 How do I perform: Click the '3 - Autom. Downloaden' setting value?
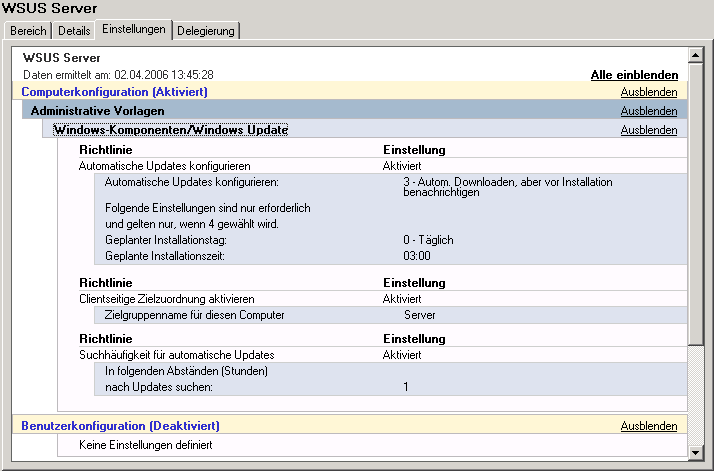[x=508, y=187]
